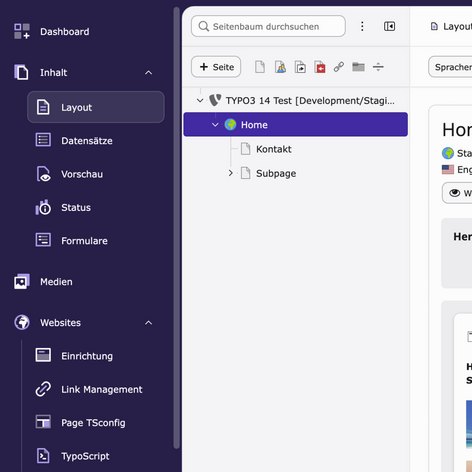Collapse the Inhalt module group
The width and height of the screenshot is (472, 472).
pos(148,73)
